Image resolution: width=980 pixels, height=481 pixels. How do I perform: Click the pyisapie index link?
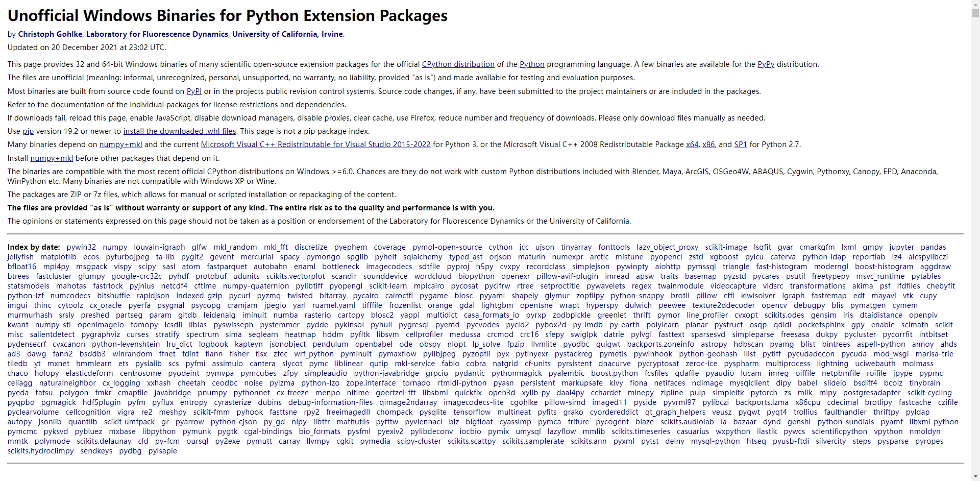pyautogui.click(x=162, y=451)
